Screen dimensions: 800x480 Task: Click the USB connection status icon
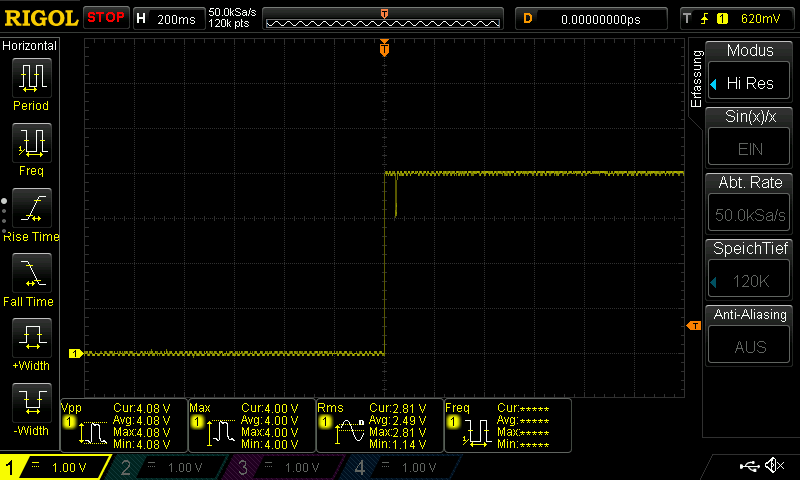click(x=749, y=466)
